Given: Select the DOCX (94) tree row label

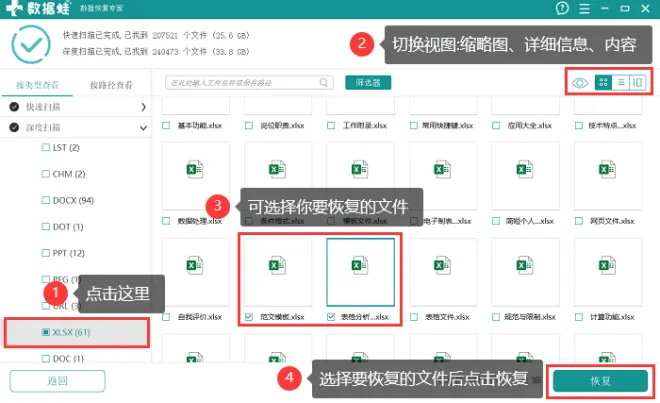Looking at the screenshot, I should [73, 200].
